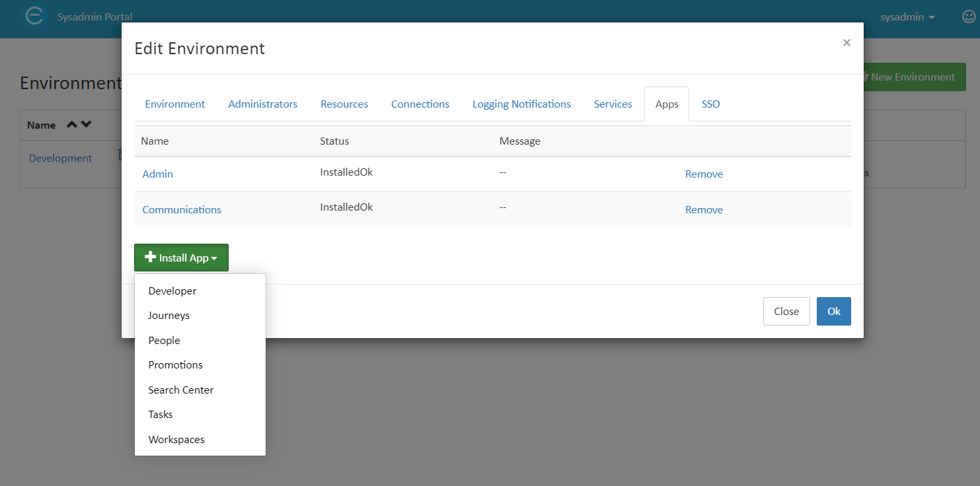Image resolution: width=980 pixels, height=486 pixels.
Task: Choose Developer from the Install App menu
Action: click(x=200, y=291)
